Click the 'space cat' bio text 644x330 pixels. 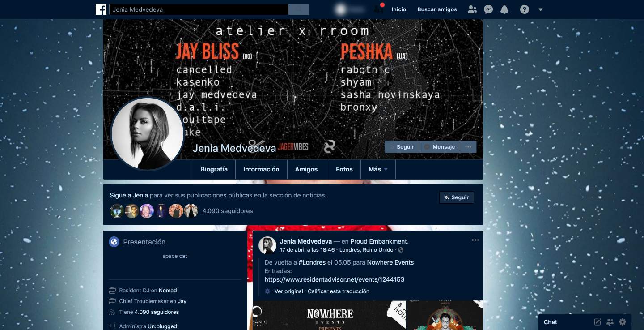coord(175,256)
